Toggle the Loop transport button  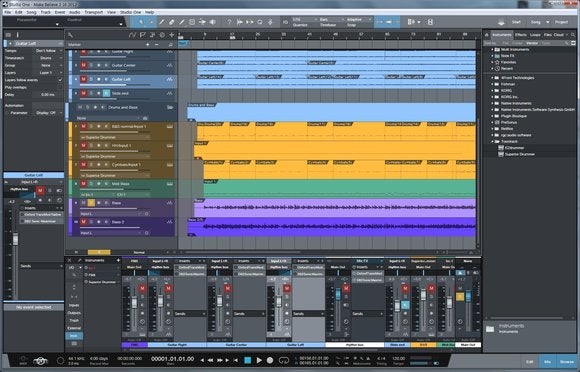[x=284, y=360]
